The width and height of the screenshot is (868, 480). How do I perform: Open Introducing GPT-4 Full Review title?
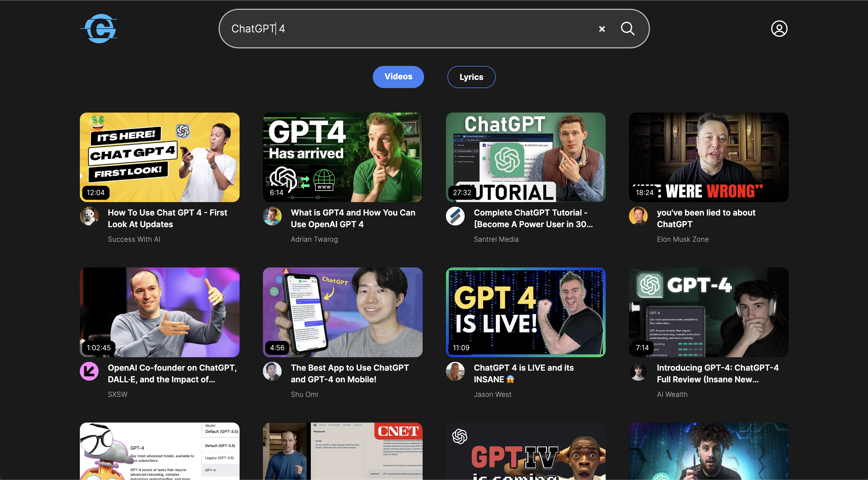(718, 374)
